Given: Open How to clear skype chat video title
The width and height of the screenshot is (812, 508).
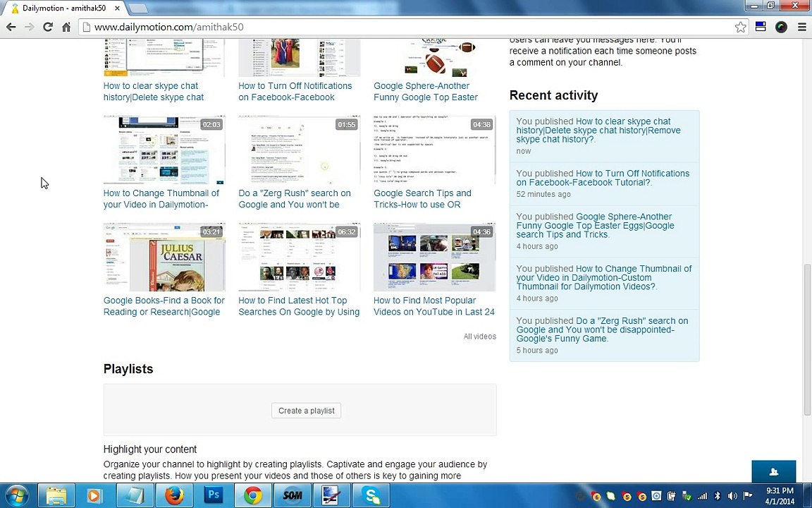Looking at the screenshot, I should coord(154,92).
